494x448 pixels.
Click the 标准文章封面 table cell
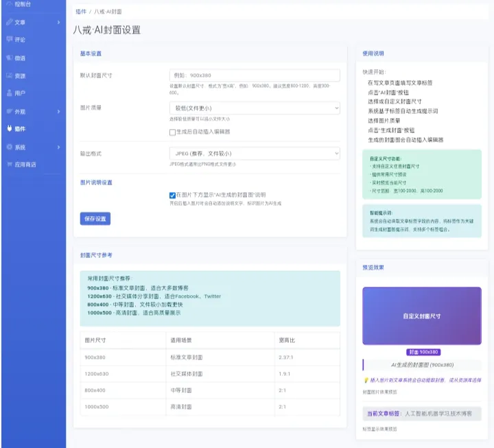[x=187, y=357]
